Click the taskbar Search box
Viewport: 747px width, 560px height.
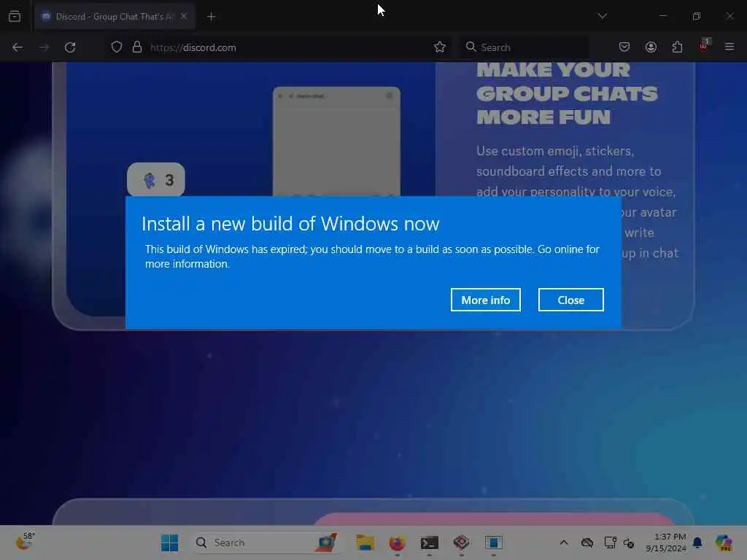[267, 542]
